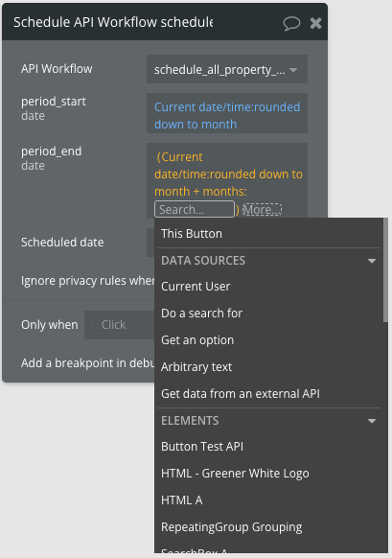Click the ELEMENTS header text
Viewport: 392px width, 558px height.
point(190,421)
